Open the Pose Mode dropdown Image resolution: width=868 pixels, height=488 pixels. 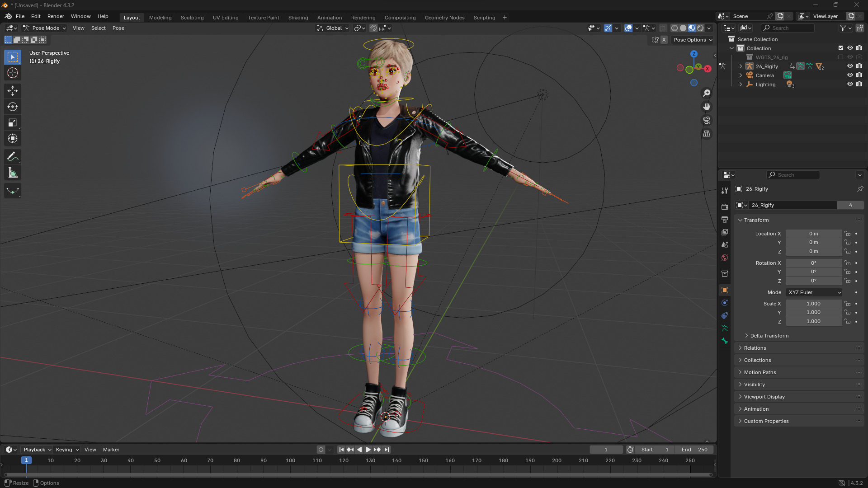tap(45, 28)
